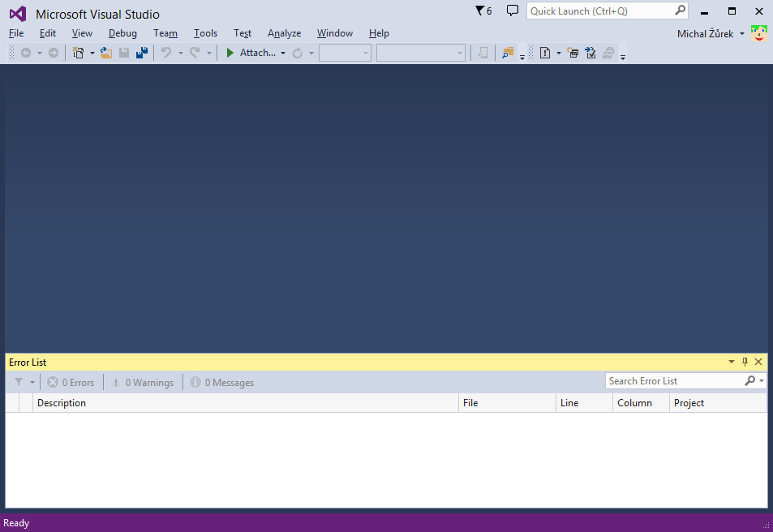Screen dimensions: 773x532
Task: Open the Team menu
Action: [x=165, y=33]
